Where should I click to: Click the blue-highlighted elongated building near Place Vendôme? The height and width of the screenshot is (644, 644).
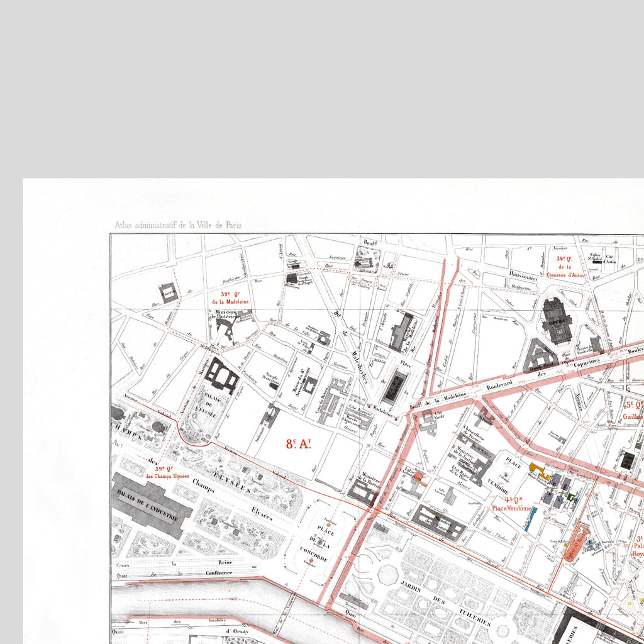(x=530, y=519)
